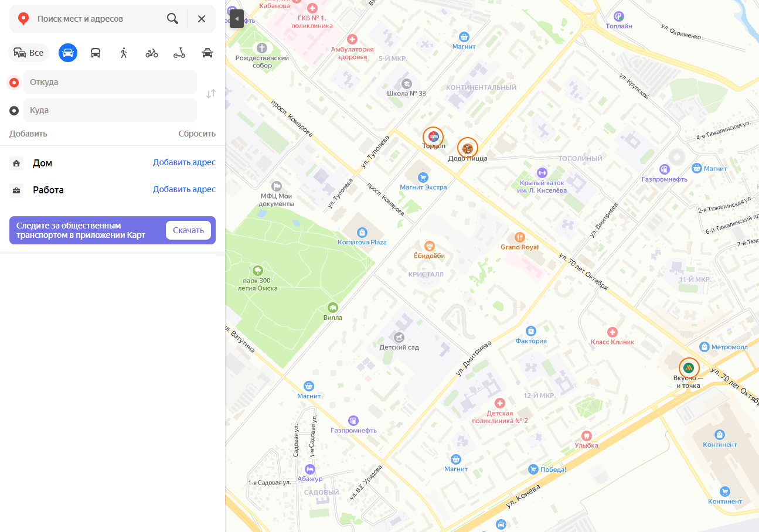This screenshot has width=759, height=532.
Task: Click the Класс Клиник medical icon
Action: tap(612, 332)
